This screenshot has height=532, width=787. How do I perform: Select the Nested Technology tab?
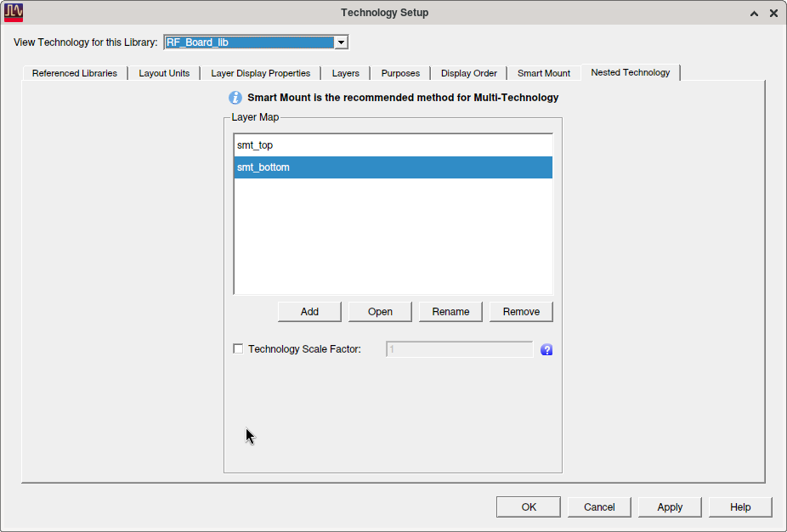point(631,72)
